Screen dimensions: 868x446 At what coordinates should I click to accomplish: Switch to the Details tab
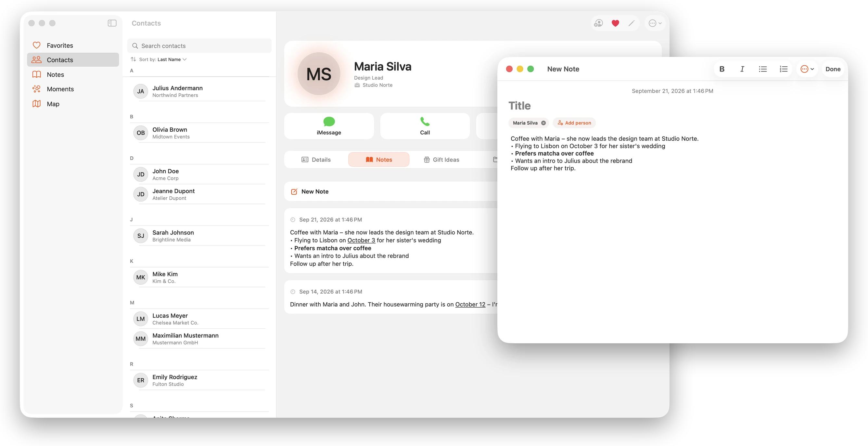[316, 160]
